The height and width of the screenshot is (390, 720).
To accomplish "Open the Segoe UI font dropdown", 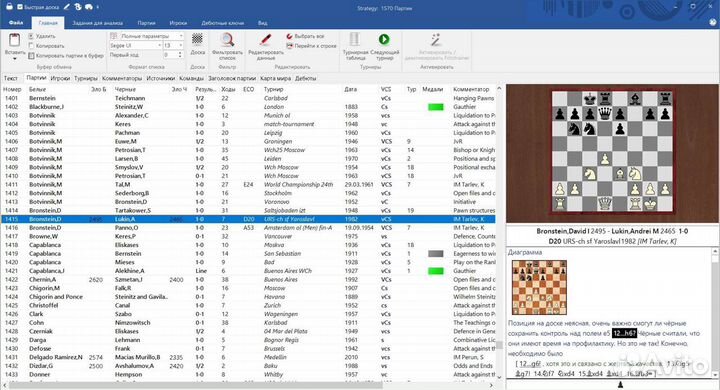I will coord(135,45).
